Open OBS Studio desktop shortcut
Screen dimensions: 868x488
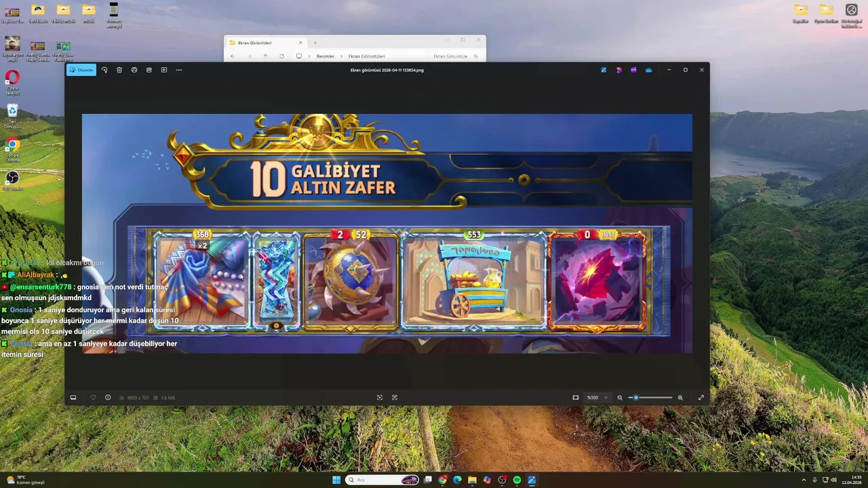[x=12, y=181]
